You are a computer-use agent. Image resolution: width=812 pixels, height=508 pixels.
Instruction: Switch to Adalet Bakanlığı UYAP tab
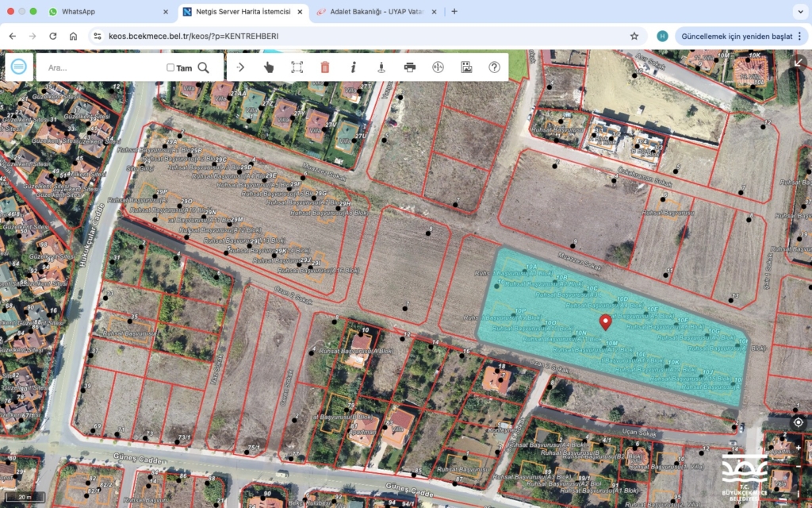(x=376, y=11)
